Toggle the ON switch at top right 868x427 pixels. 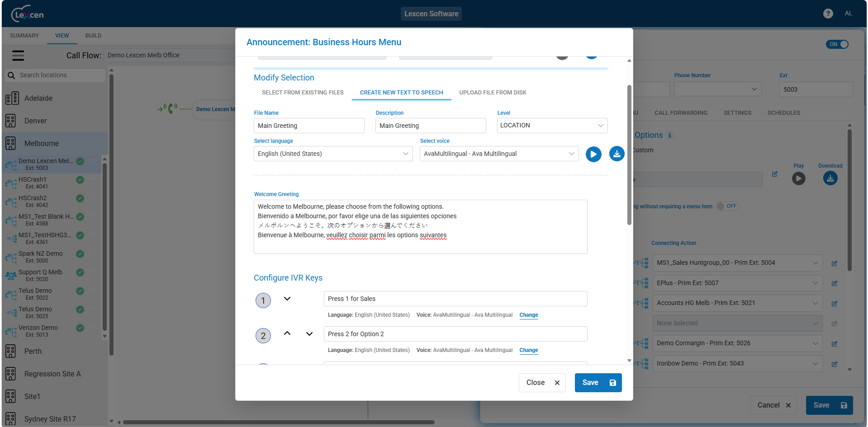[x=837, y=44]
